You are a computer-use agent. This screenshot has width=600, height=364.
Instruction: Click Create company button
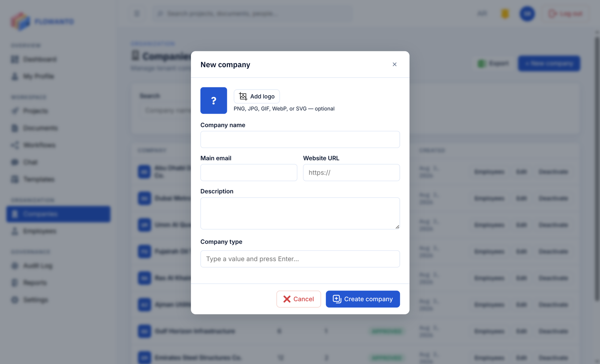pos(363,299)
